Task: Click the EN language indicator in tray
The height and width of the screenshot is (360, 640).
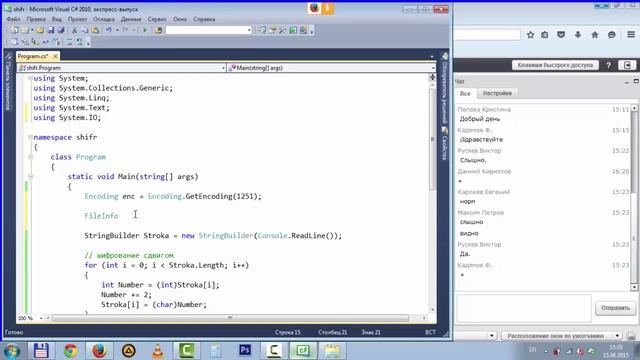Action: coord(533,350)
